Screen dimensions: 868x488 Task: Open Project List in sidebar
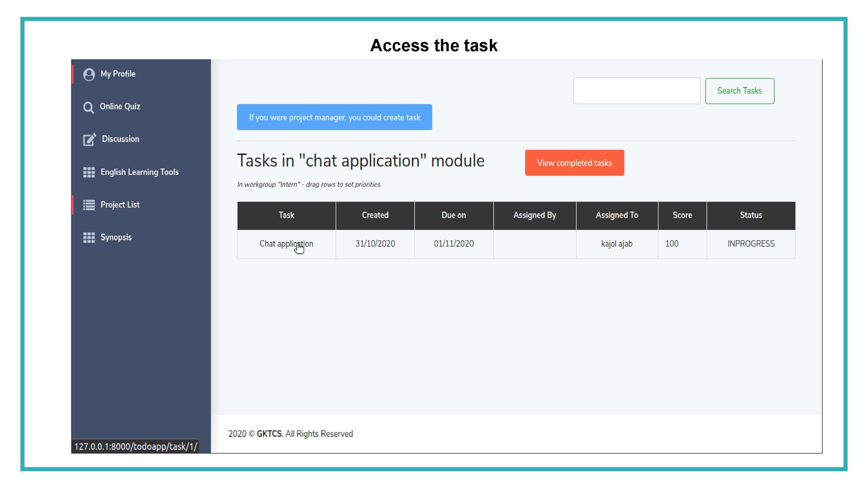pyautogui.click(x=120, y=204)
